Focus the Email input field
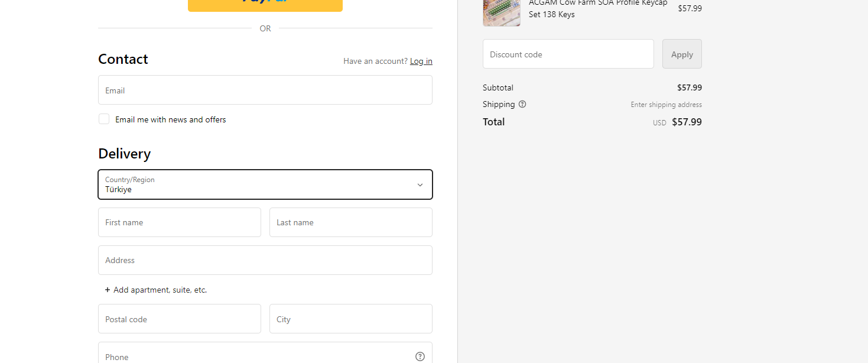The width and height of the screenshot is (868, 363). tap(265, 90)
